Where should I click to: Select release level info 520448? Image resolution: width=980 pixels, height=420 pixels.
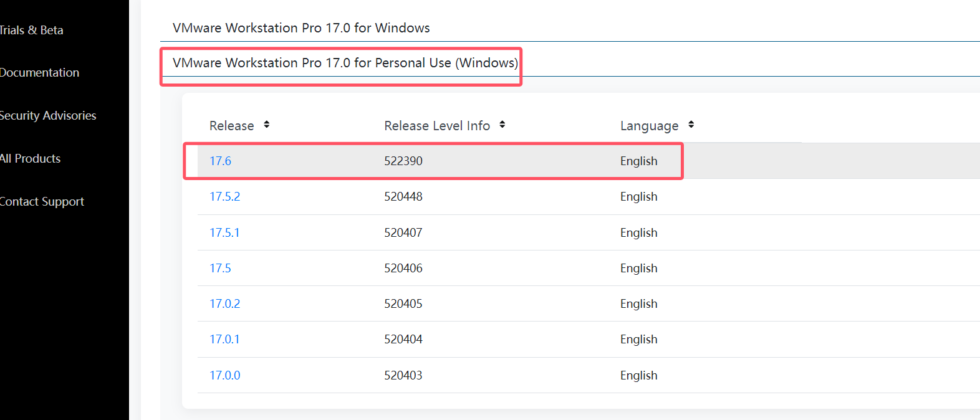point(403,196)
